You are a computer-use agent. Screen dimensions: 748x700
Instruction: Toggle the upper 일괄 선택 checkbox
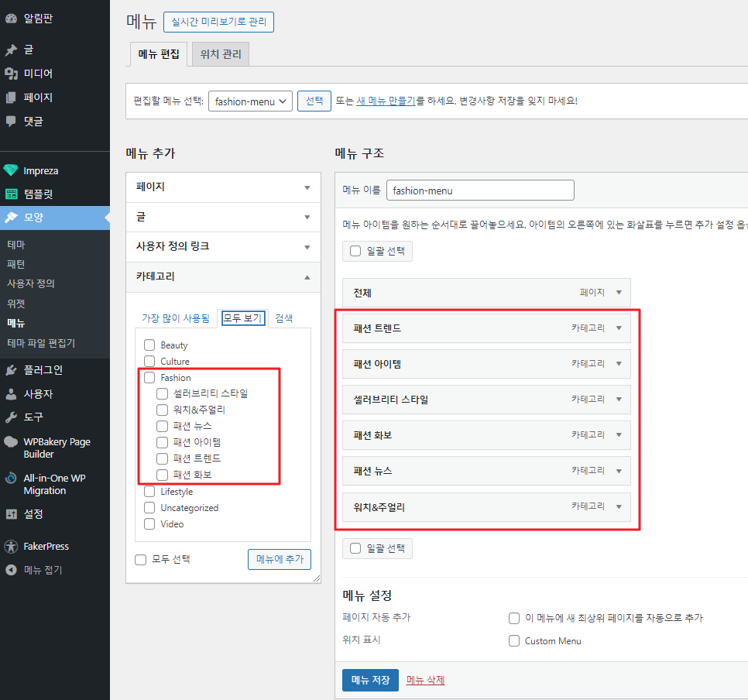pyautogui.click(x=355, y=251)
